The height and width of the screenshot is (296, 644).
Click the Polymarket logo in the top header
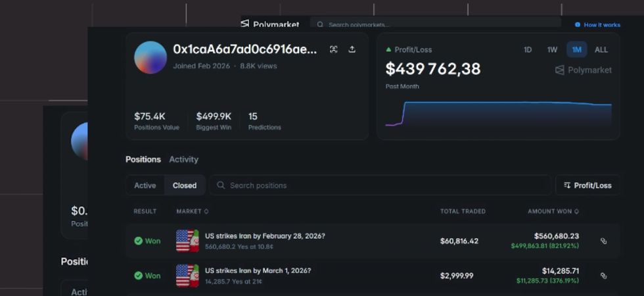pos(269,24)
